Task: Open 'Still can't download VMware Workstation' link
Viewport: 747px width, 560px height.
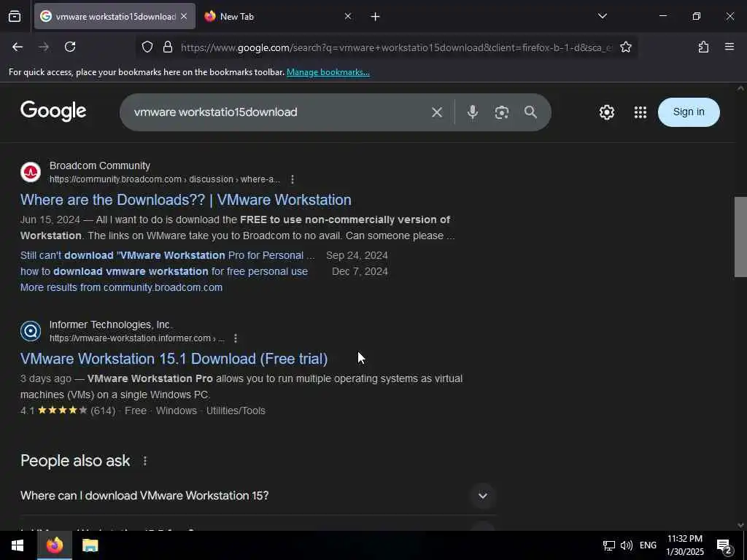Action: (168, 255)
